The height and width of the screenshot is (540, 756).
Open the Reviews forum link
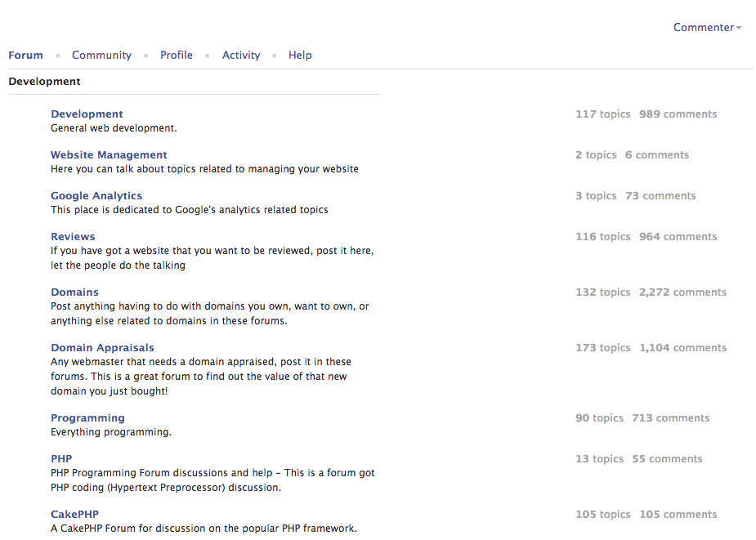[73, 237]
